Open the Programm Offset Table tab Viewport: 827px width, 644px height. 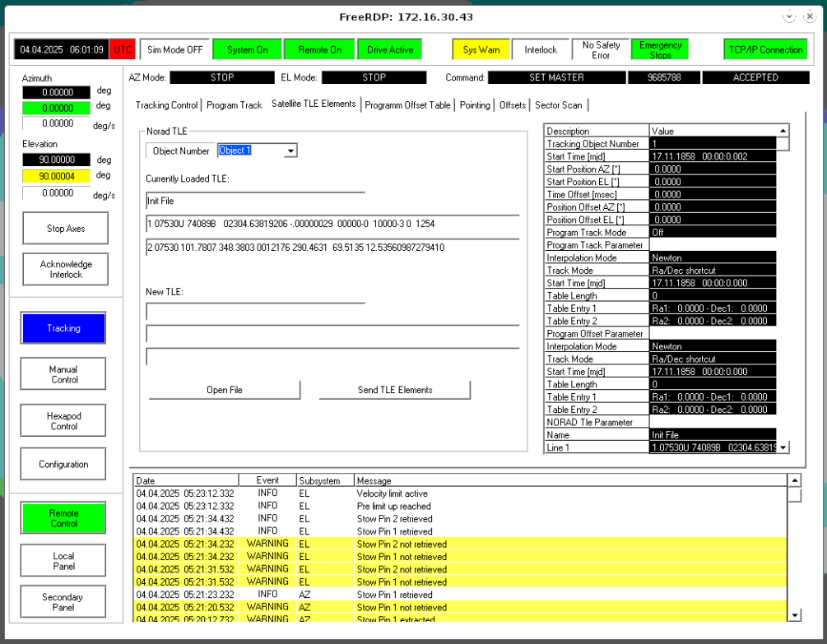coord(407,105)
